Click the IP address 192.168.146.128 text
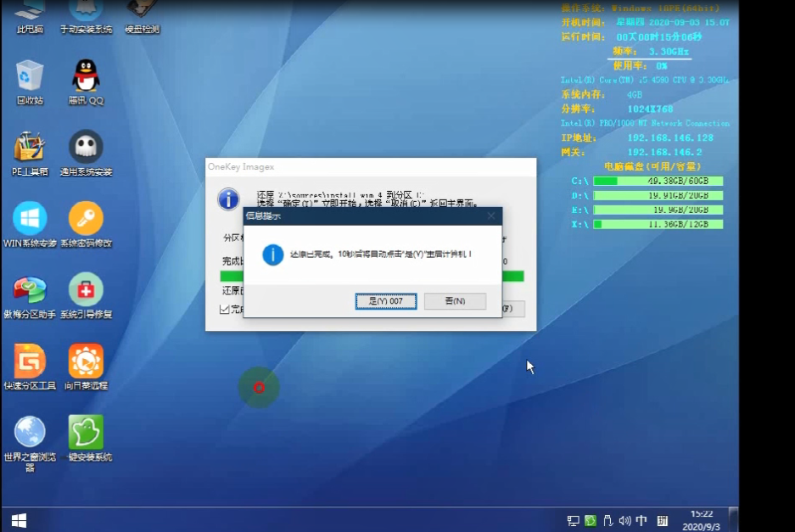795x532 pixels. pos(670,138)
